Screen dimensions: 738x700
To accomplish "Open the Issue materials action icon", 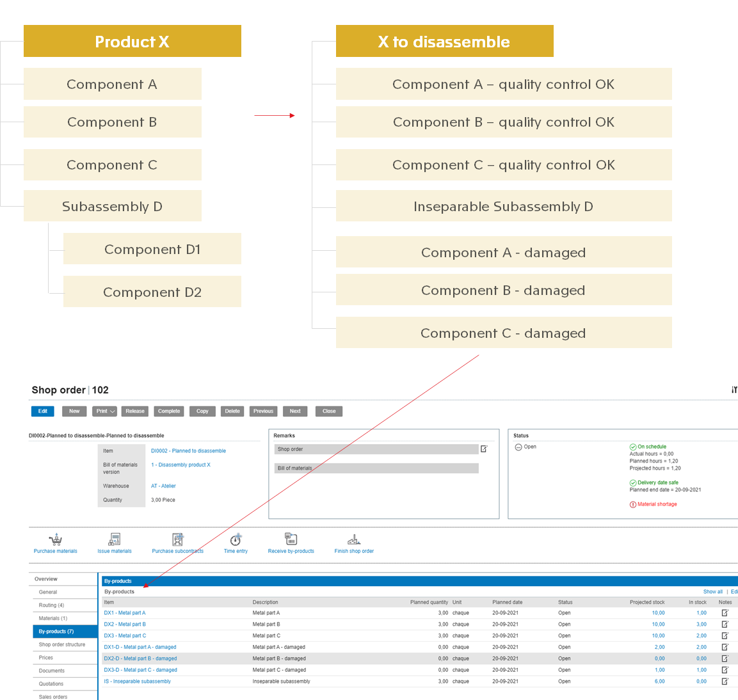I will (115, 539).
